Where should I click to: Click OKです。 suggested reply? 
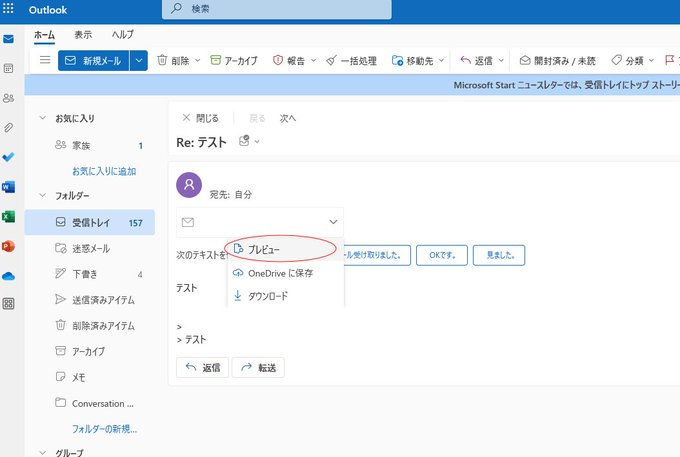[442, 255]
